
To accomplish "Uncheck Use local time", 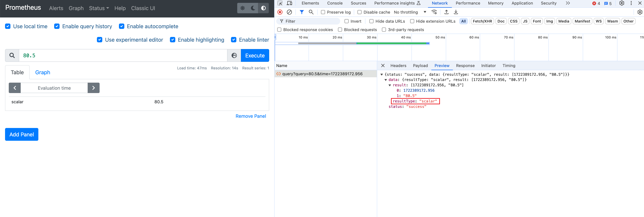I will pos(8,26).
